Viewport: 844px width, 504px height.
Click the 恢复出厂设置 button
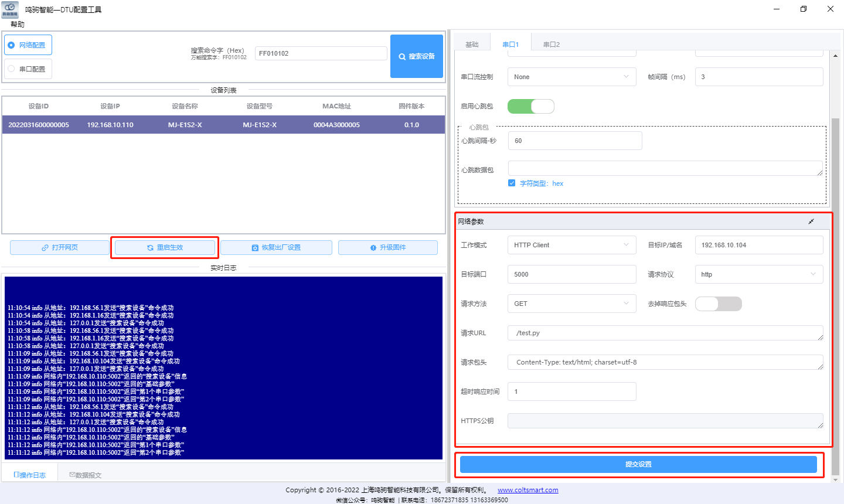(276, 248)
